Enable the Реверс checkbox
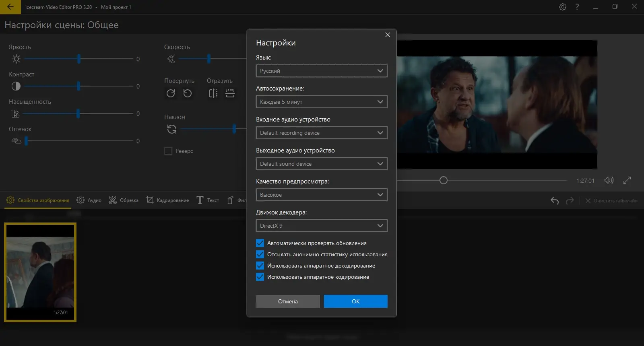 coord(168,151)
